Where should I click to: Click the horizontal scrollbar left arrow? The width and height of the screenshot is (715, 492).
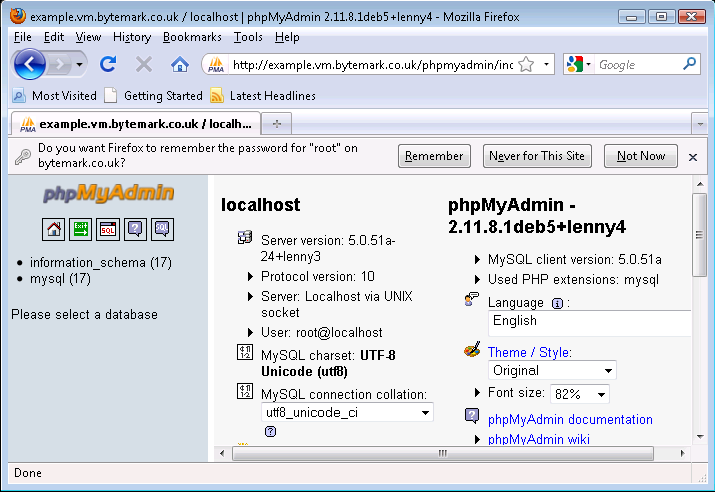click(222, 453)
